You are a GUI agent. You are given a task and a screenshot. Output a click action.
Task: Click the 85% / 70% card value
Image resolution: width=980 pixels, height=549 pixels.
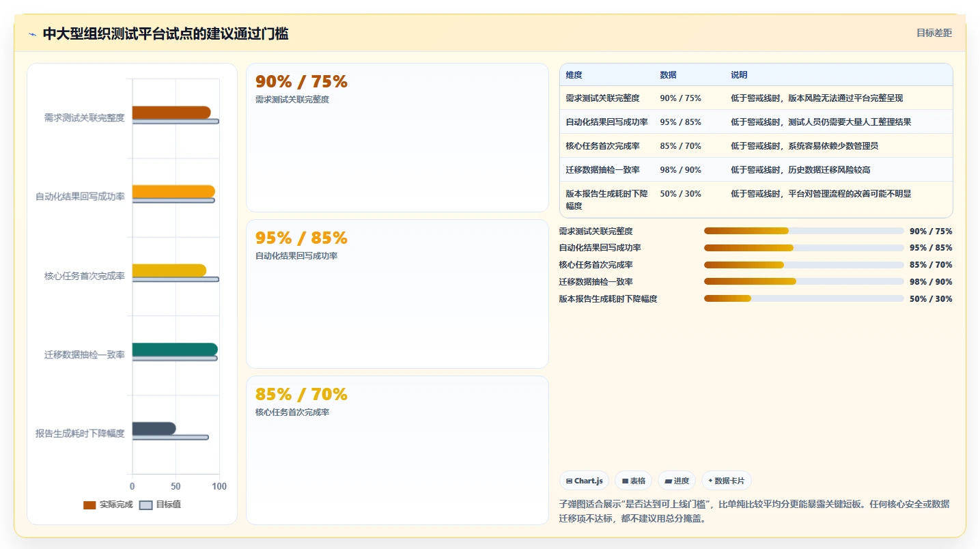click(x=301, y=394)
